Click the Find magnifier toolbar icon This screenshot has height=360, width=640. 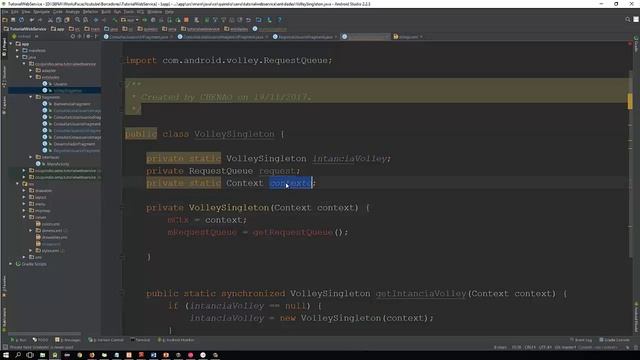77,20
